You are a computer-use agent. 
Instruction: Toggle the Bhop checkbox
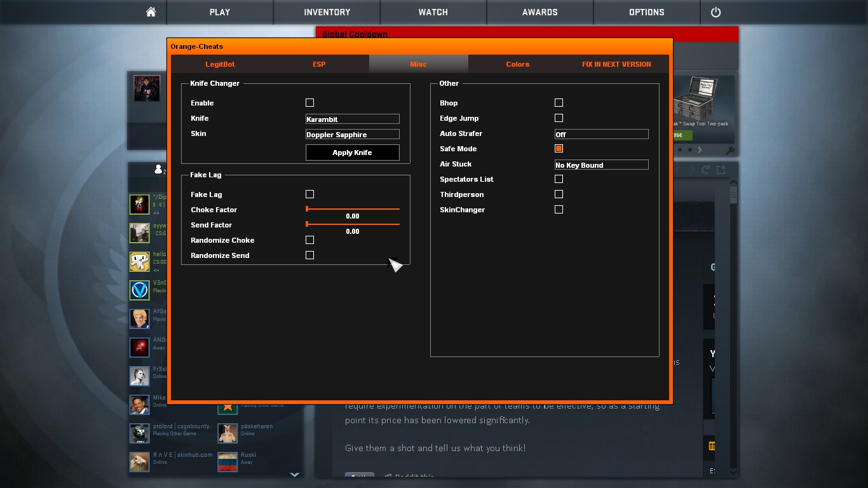coord(559,102)
